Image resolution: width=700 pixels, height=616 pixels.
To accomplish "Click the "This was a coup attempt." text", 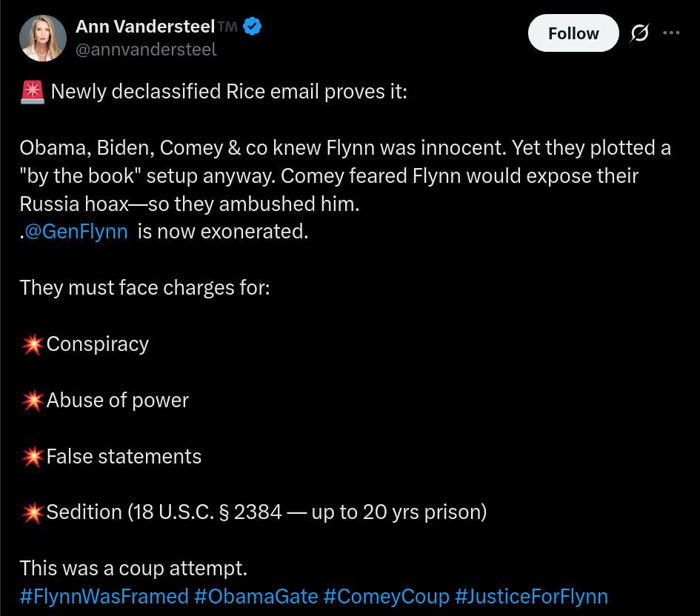I will point(133,569).
